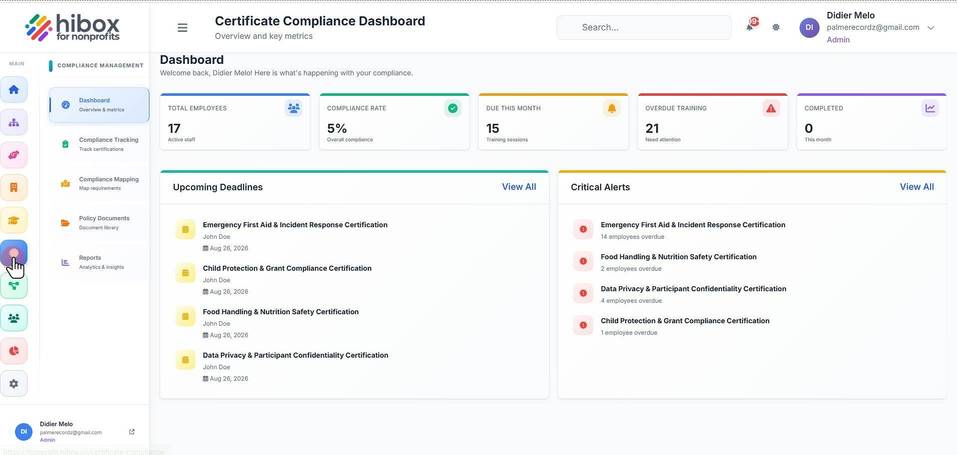
Task: Open Policy Documents menu item
Action: click(99, 222)
